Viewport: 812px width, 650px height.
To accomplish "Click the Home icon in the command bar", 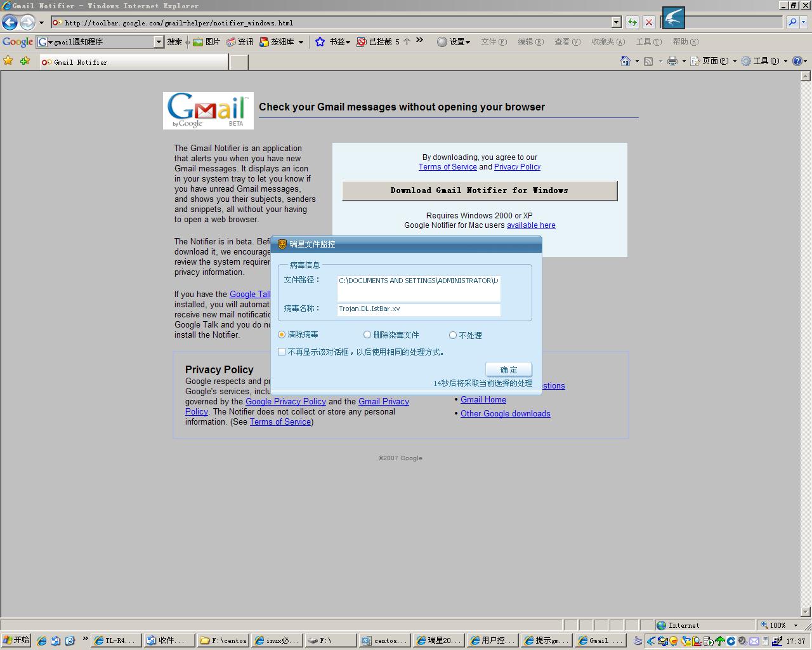I will [x=625, y=61].
